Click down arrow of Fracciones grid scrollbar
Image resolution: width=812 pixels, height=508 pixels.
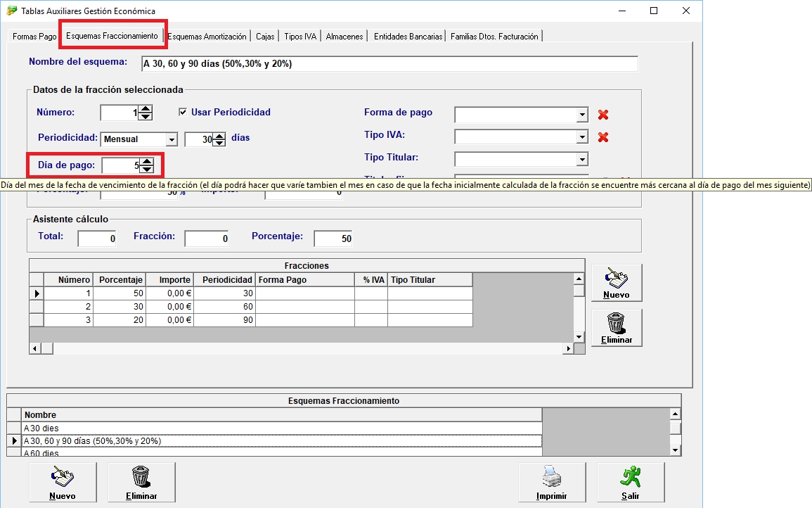(x=579, y=337)
